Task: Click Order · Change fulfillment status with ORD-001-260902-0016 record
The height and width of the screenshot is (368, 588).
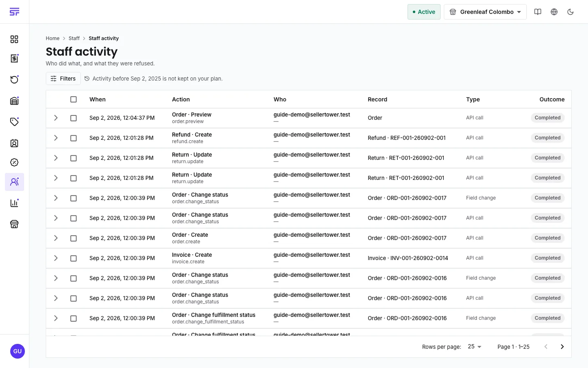Action: (214, 315)
